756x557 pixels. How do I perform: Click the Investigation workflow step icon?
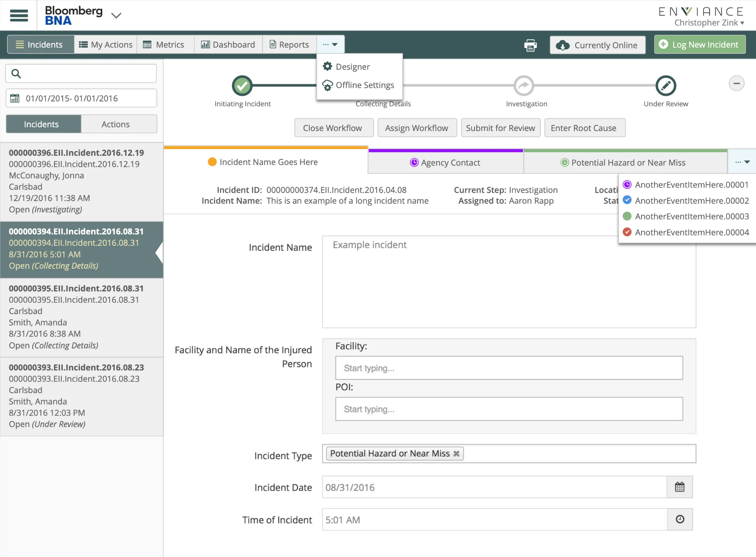[524, 86]
